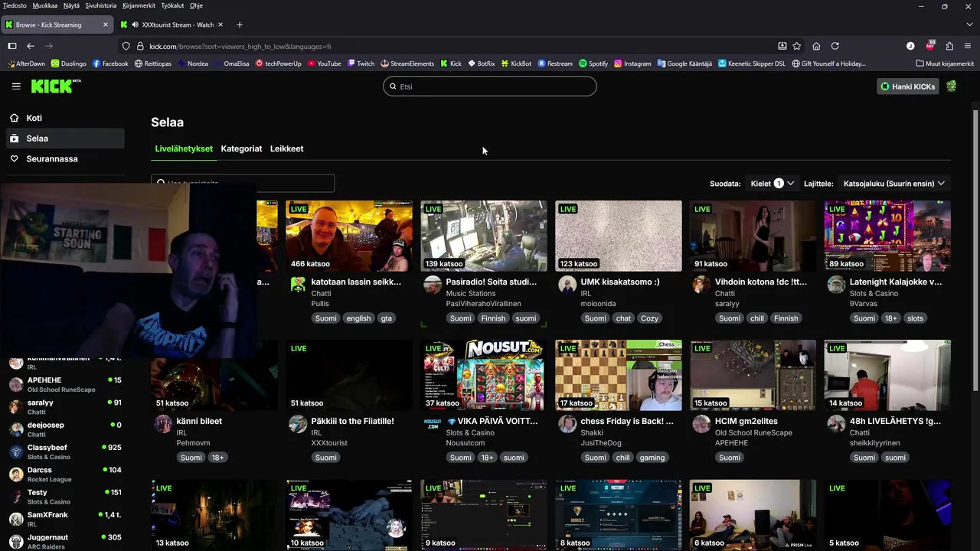Open the Kick hamburger sidebar menu
The width and height of the screenshot is (980, 551).
(16, 86)
